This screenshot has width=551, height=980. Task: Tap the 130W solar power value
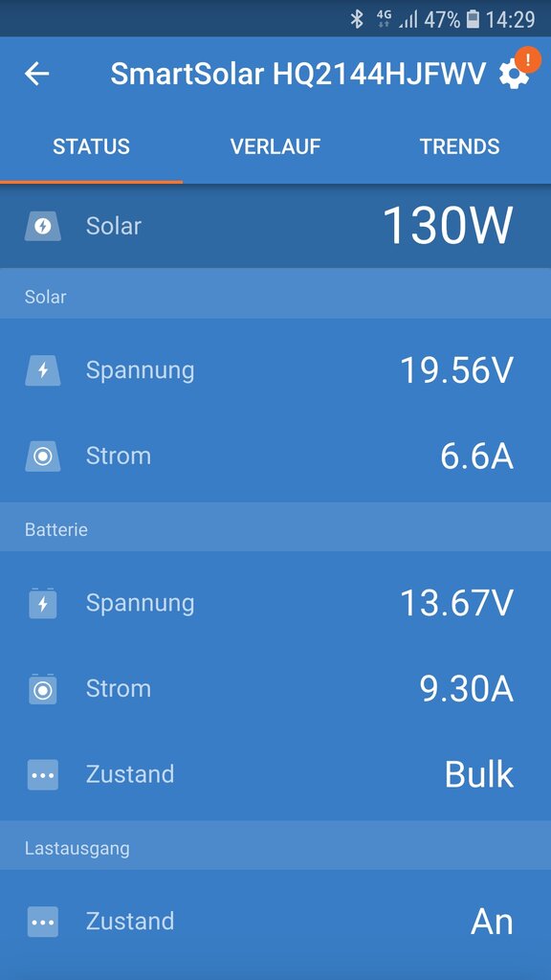point(448,226)
